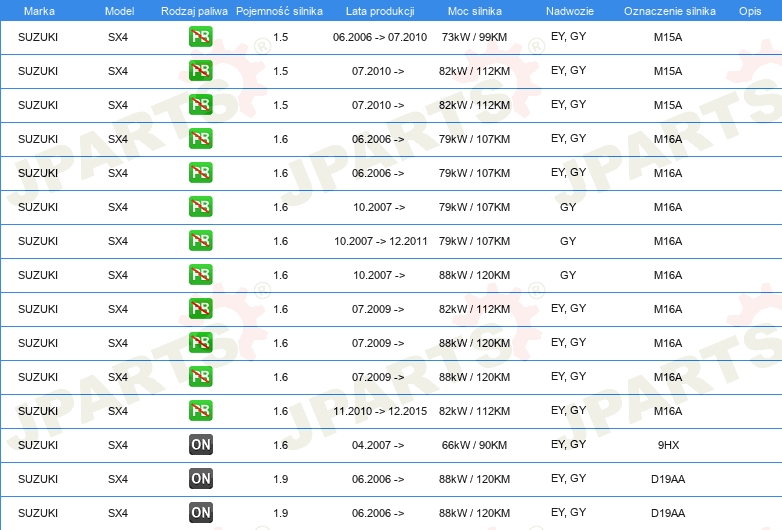782x530 pixels.
Task: Select the Oznaczenie silnika column header
Action: (x=669, y=10)
